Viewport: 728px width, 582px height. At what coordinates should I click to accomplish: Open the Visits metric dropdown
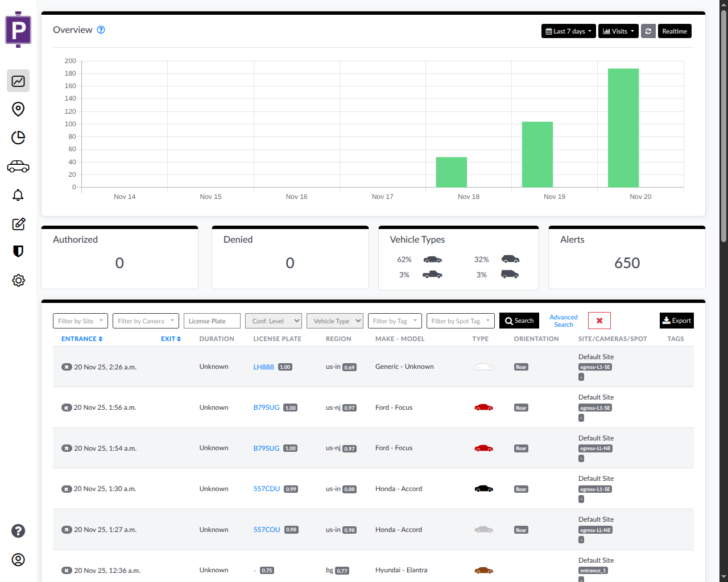[x=618, y=31]
